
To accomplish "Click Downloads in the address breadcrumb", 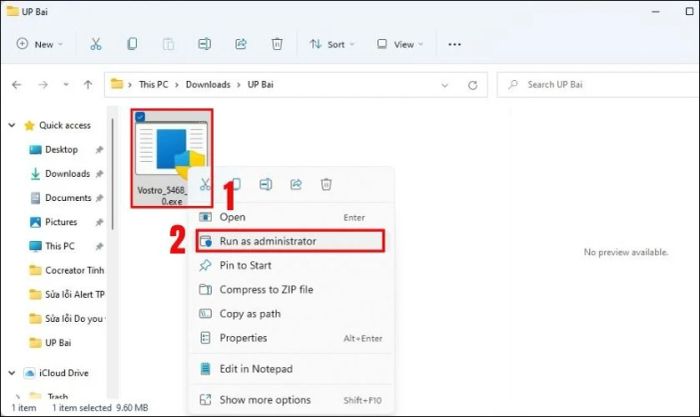I will (208, 84).
